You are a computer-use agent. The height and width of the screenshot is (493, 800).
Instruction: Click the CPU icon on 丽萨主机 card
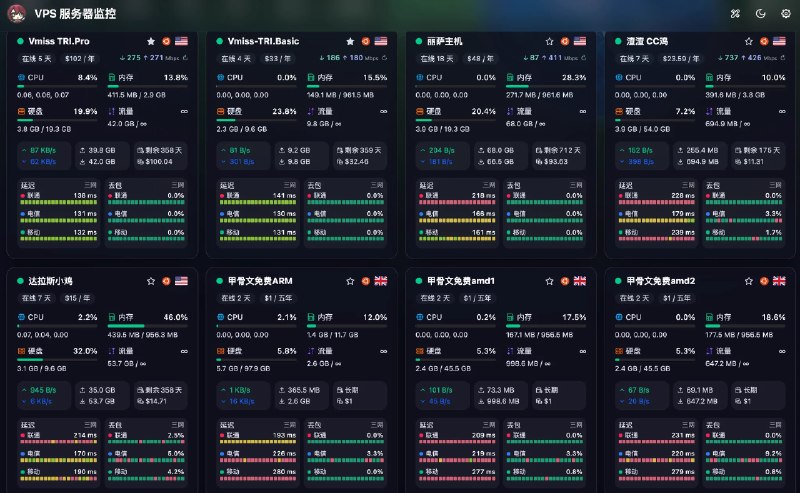(x=419, y=78)
